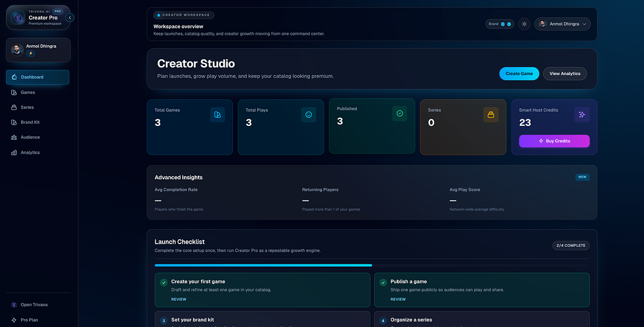This screenshot has height=327, width=644.
Task: Click the Analytics bar chart icon in sidebar
Action: click(x=14, y=153)
